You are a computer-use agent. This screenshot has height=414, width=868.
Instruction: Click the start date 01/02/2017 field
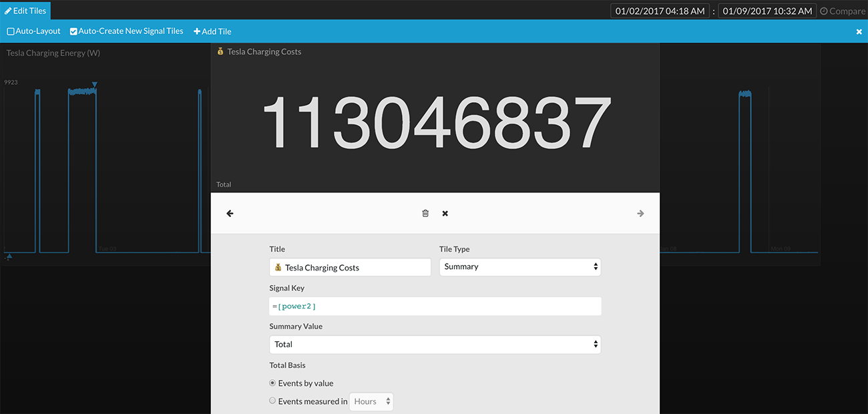click(x=660, y=11)
